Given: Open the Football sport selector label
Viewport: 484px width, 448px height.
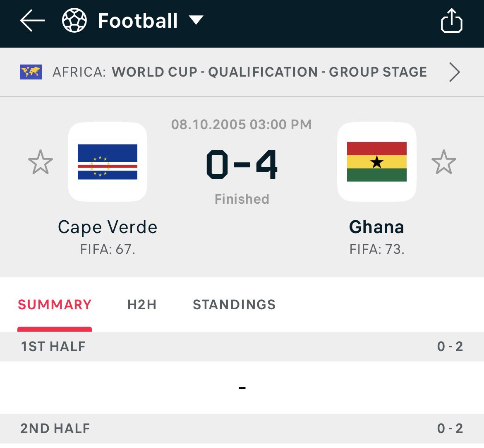Looking at the screenshot, I should click(x=138, y=21).
